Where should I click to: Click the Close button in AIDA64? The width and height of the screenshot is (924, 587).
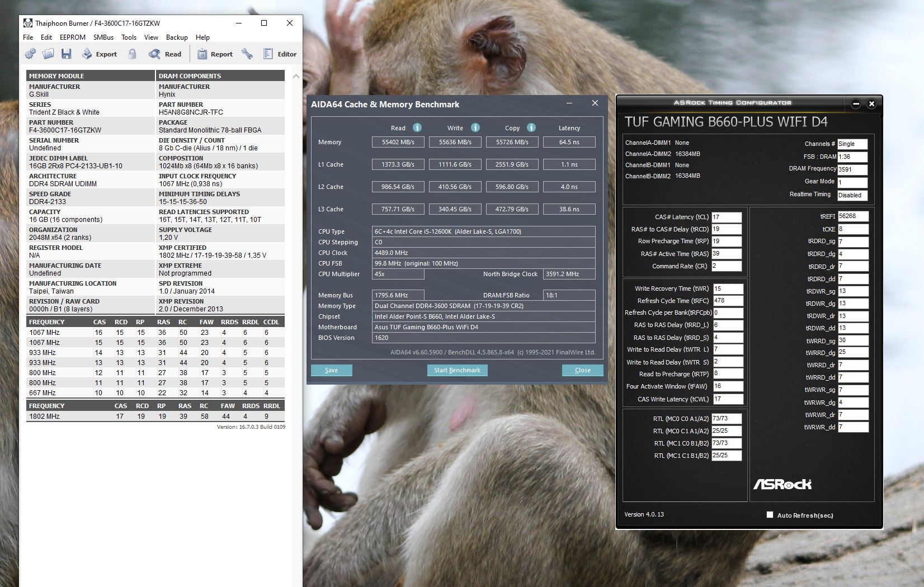click(x=583, y=370)
